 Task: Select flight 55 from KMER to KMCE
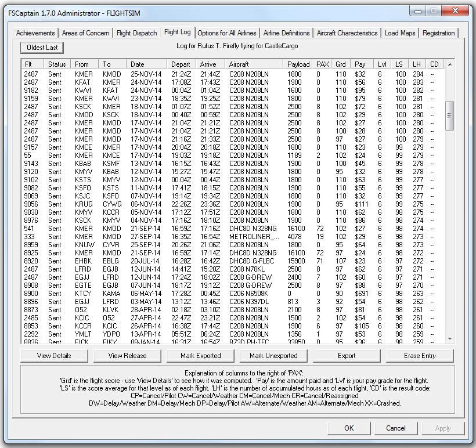233,156
